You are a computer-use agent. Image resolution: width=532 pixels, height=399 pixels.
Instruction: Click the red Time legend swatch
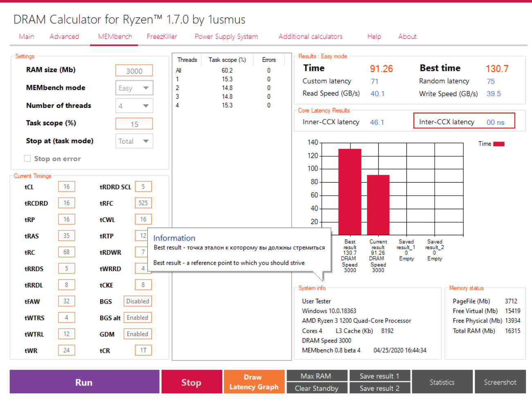(499, 144)
